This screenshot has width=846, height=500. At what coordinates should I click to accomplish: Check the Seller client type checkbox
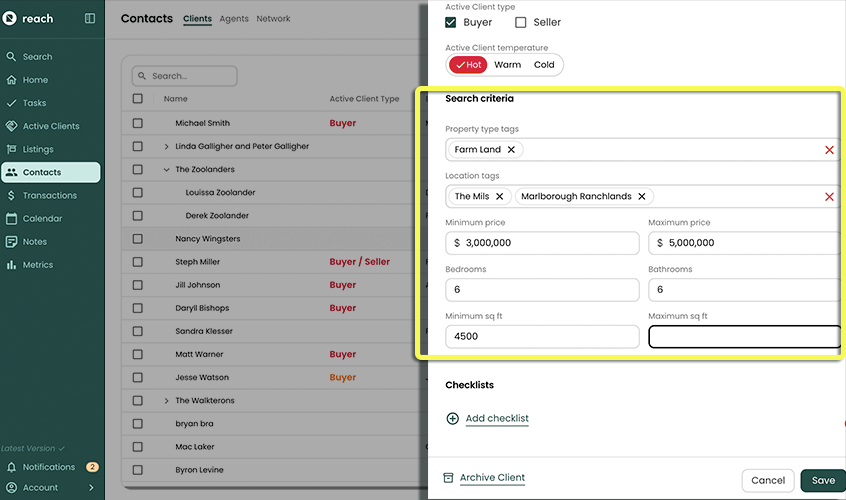(521, 22)
